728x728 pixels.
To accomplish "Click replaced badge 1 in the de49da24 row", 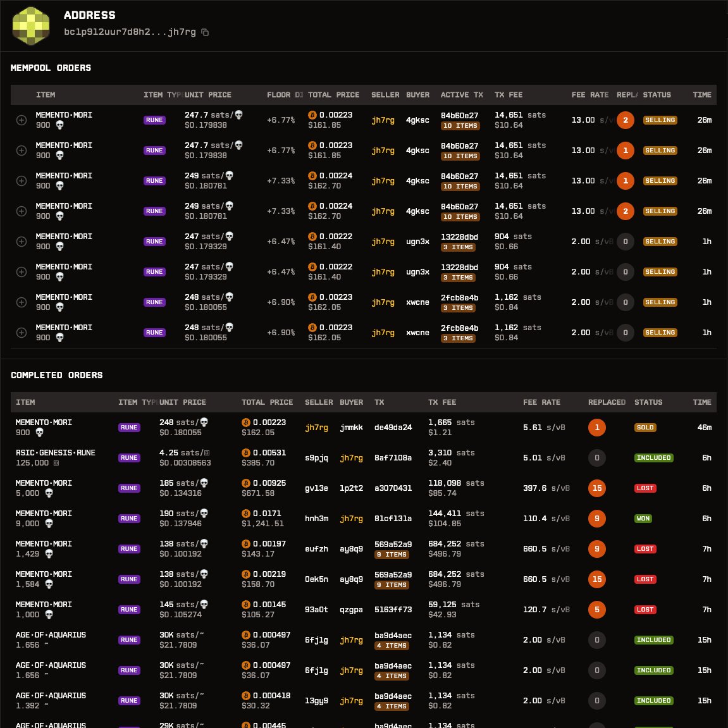I will pos(597,428).
